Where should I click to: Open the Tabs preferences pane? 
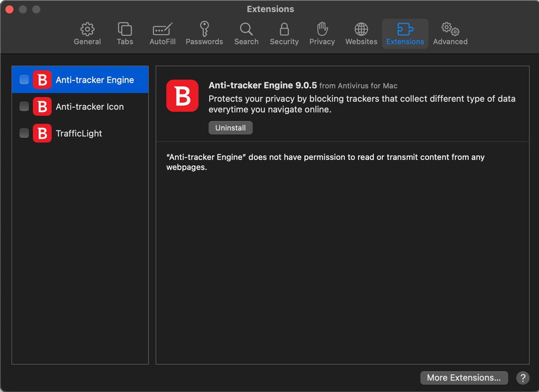125,34
